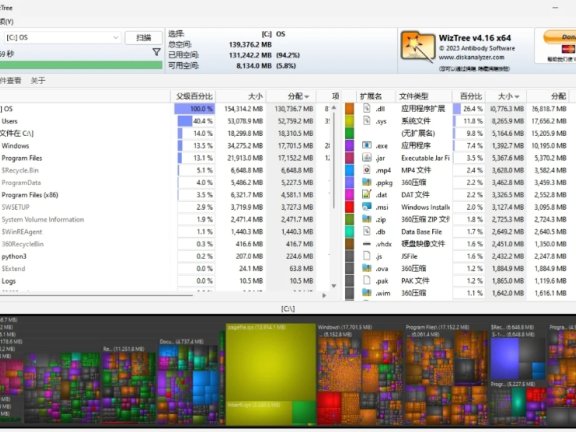Viewport: 576px width, 432px height.
Task: Click the .ppkg archive icon
Action: (367, 182)
